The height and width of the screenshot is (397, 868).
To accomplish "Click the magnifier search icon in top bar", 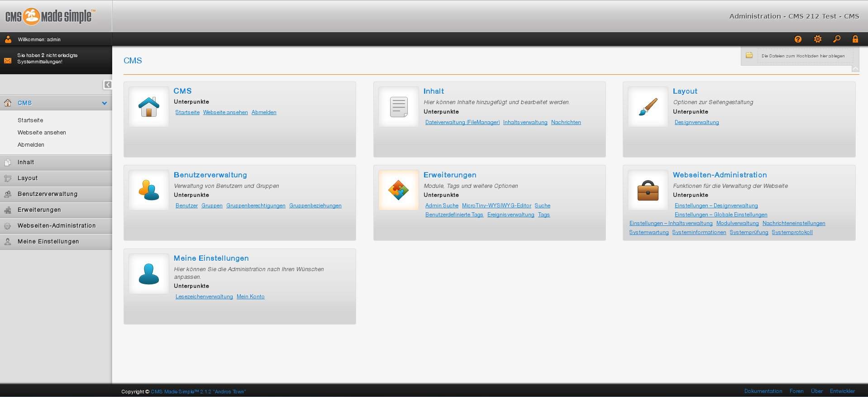I will tap(837, 39).
